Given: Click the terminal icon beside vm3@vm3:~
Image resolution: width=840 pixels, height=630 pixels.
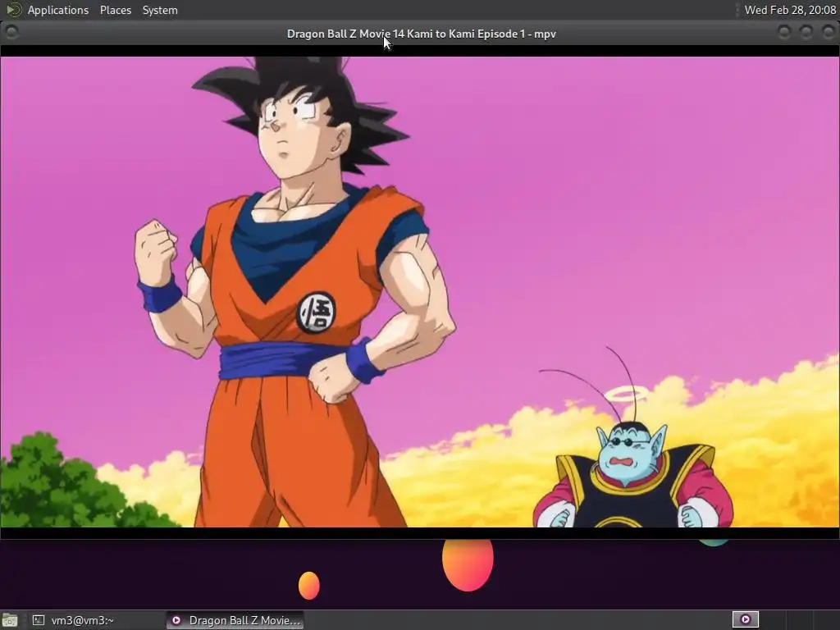Looking at the screenshot, I should tap(39, 620).
